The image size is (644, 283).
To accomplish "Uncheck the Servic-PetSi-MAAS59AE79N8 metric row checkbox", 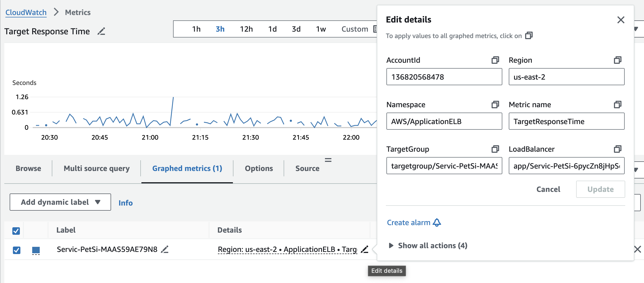I will click(x=17, y=250).
